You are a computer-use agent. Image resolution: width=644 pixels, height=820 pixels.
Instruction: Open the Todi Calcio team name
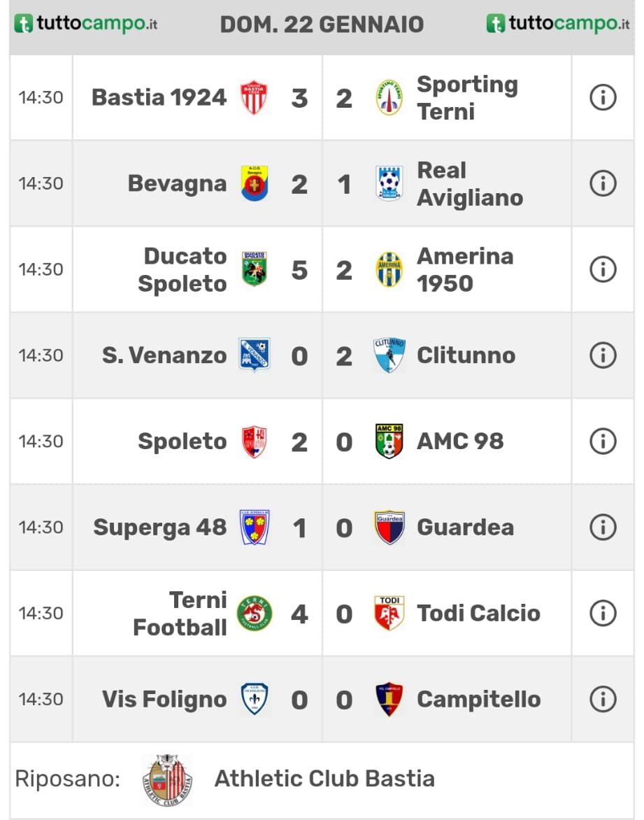click(478, 613)
